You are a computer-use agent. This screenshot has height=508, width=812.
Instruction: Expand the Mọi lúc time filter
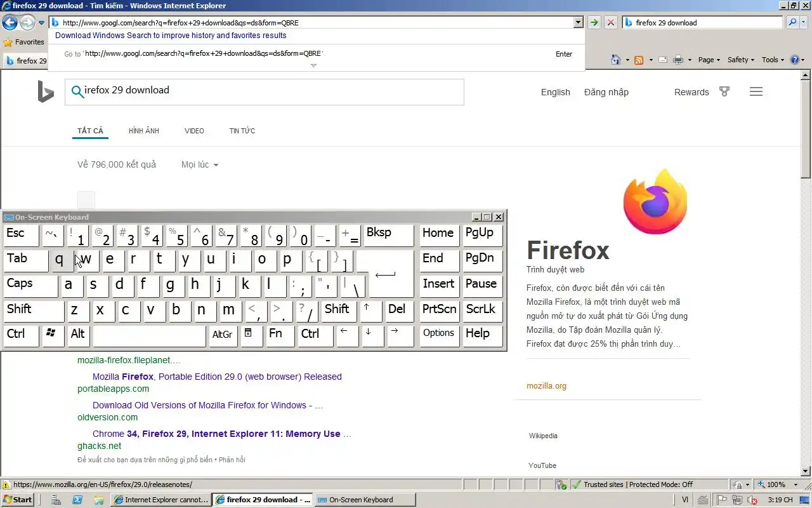pyautogui.click(x=200, y=164)
